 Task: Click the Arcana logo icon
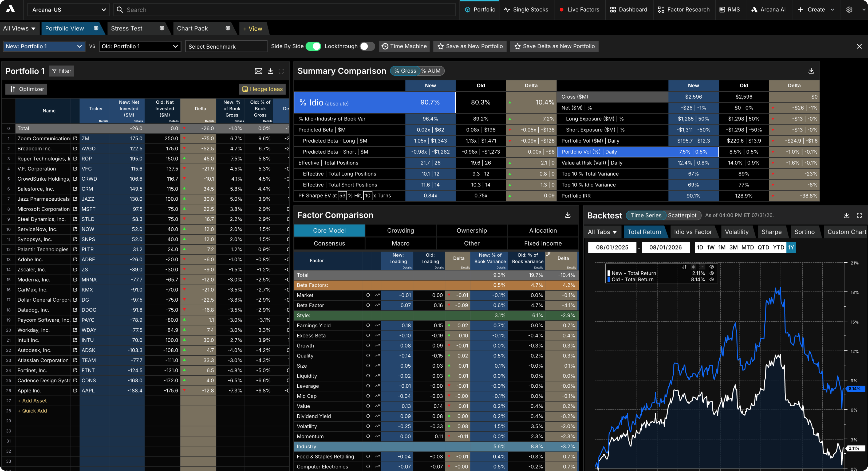pos(10,9)
